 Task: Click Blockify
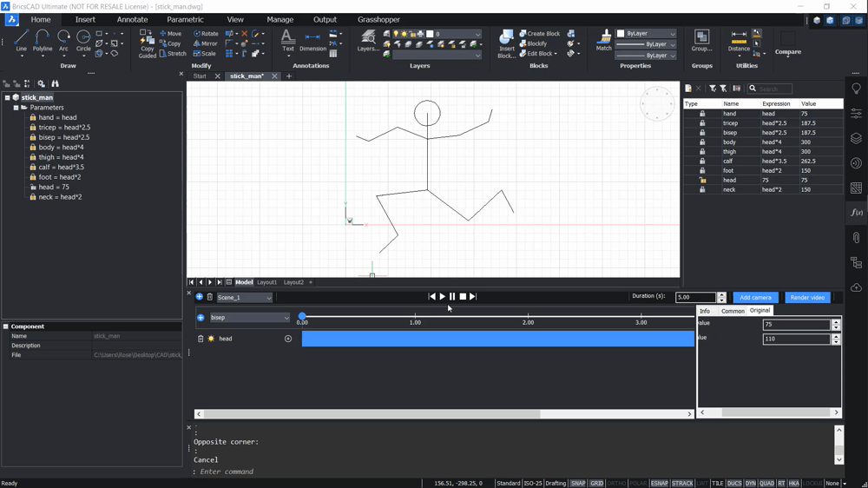click(x=533, y=43)
